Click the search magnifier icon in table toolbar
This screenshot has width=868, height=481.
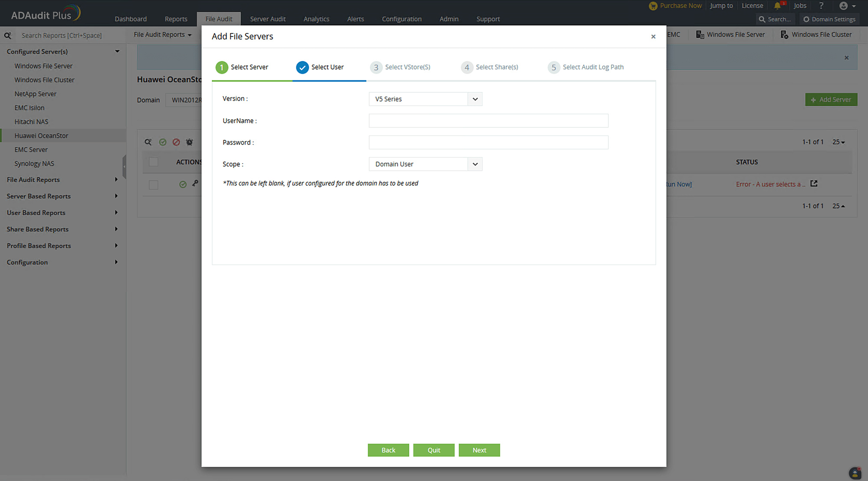148,142
